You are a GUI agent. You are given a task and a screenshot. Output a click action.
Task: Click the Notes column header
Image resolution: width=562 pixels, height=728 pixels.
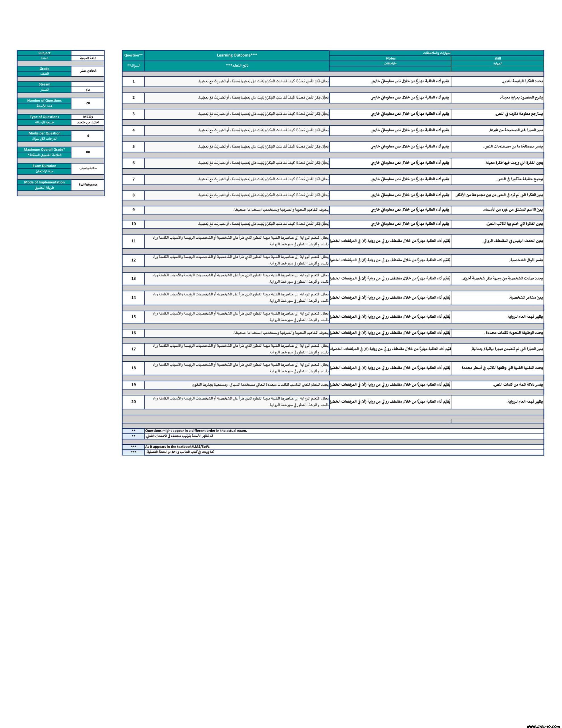point(390,58)
